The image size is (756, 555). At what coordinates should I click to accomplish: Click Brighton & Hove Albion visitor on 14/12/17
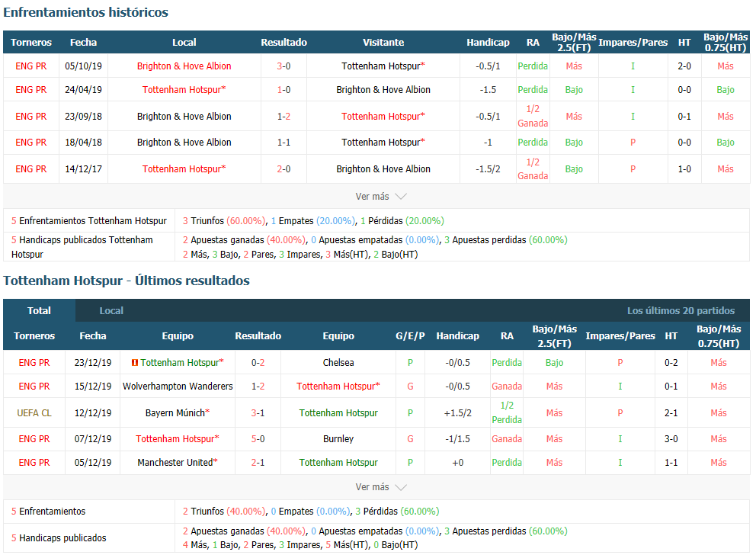[x=383, y=168]
